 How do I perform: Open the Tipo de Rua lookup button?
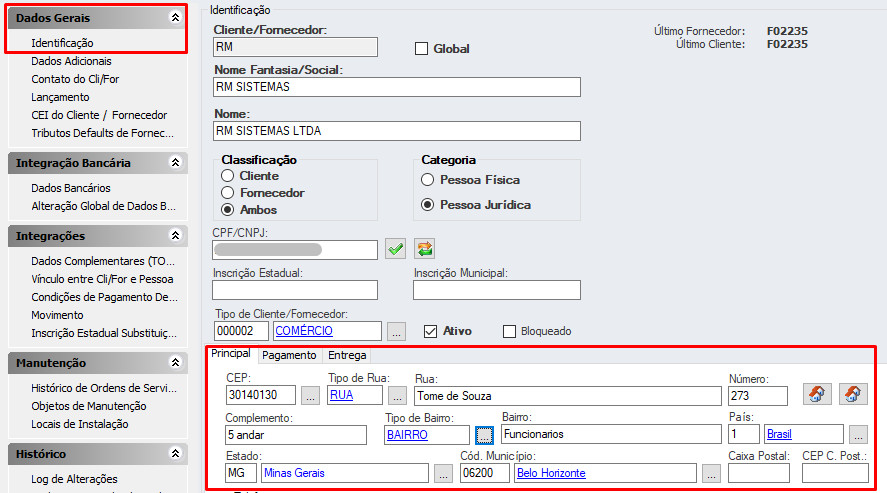pos(397,395)
